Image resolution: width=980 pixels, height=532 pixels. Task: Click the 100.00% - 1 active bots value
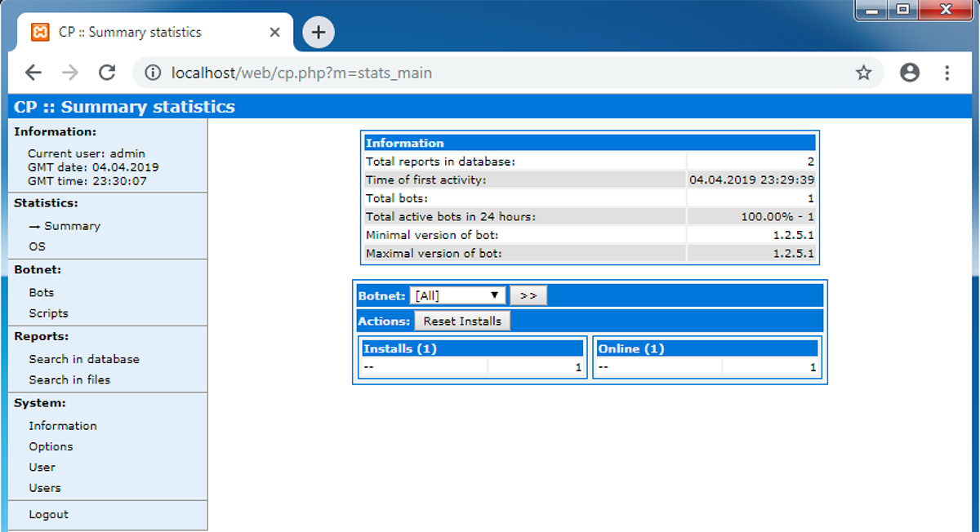pos(777,216)
